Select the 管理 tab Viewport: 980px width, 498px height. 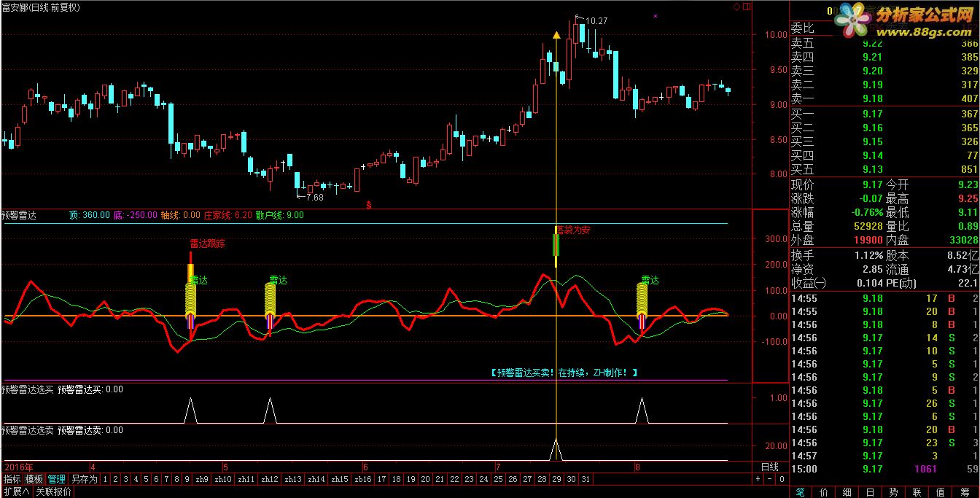point(56,479)
